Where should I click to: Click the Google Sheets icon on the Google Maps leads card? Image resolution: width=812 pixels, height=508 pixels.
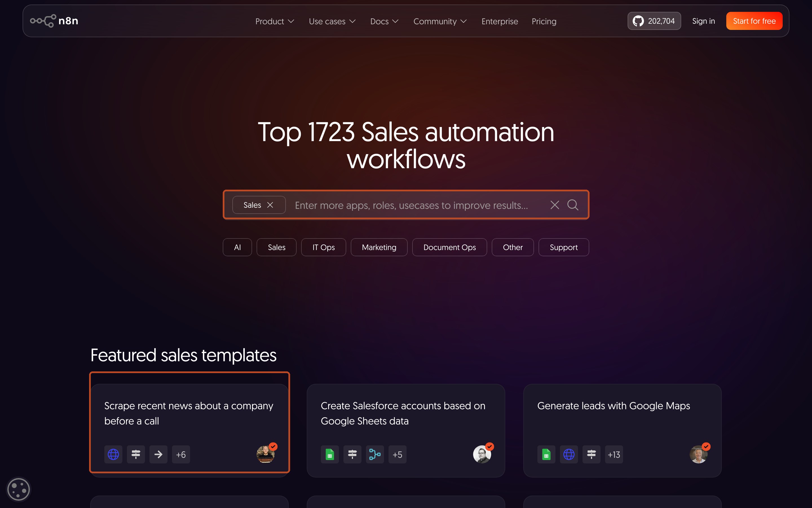coord(546,454)
